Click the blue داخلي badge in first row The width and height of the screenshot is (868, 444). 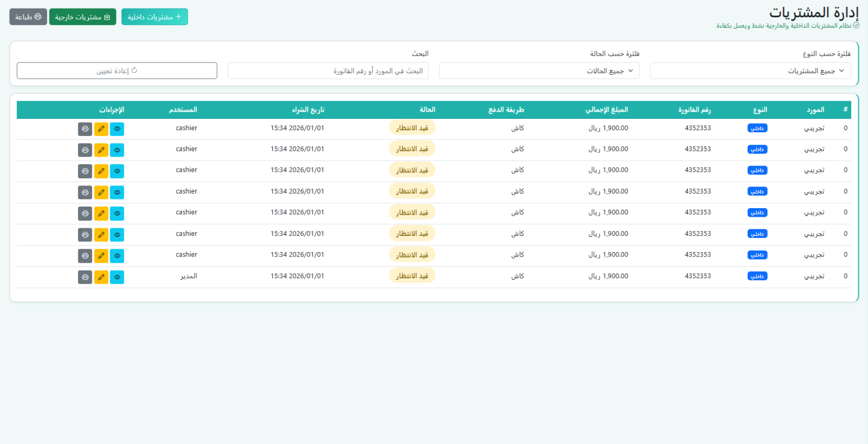(757, 128)
